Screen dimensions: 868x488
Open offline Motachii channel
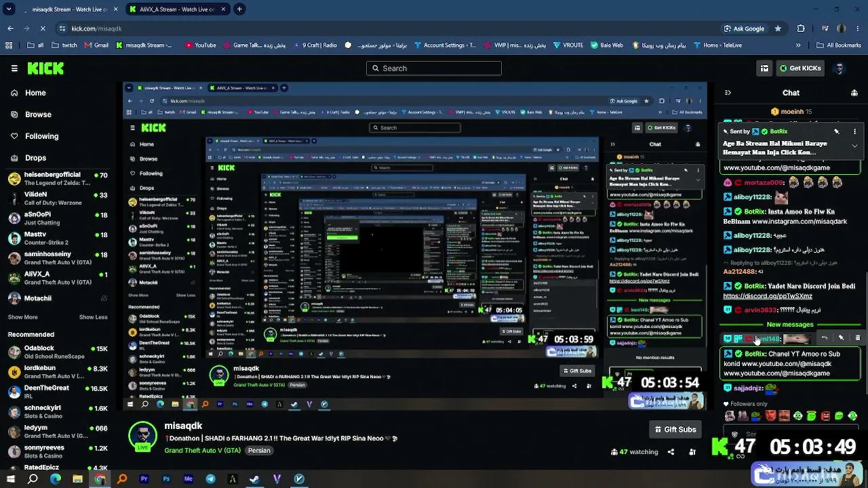tap(58, 298)
